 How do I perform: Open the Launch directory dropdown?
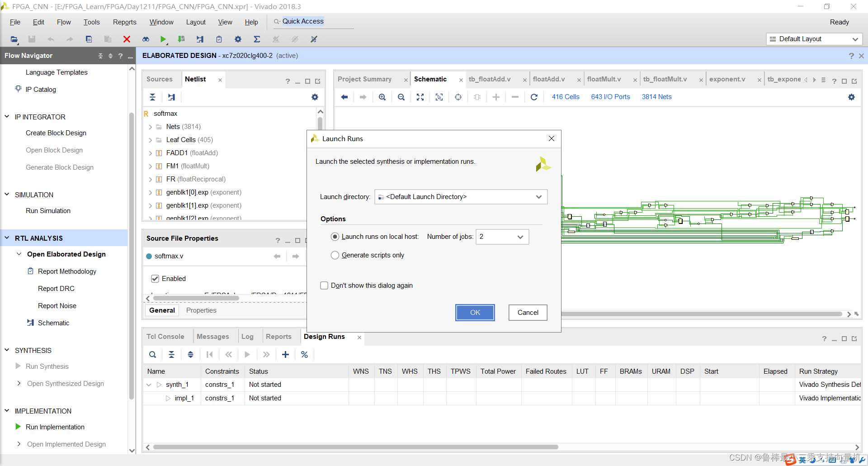(x=461, y=197)
